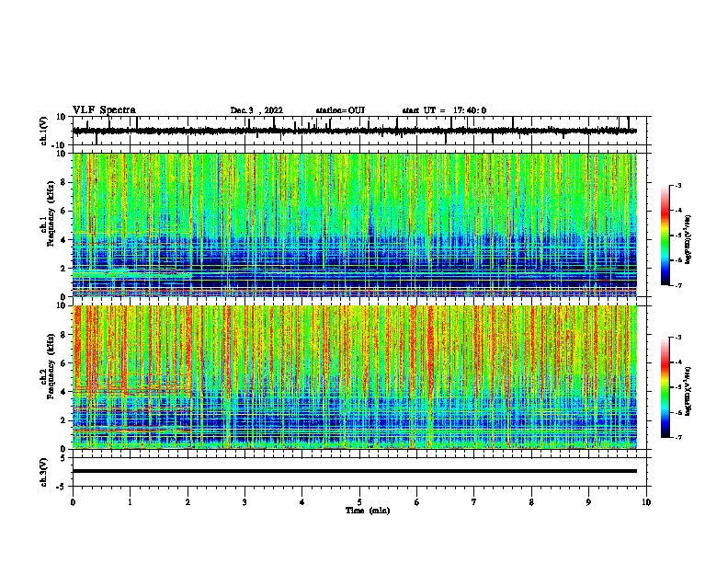Click the upper color bar log(PSD) unit label

tap(688, 239)
